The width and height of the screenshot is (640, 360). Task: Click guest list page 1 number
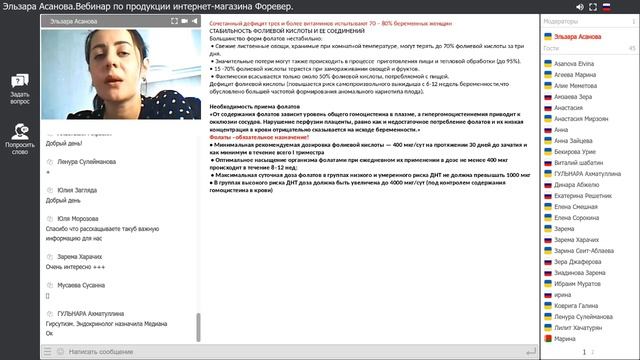584,352
